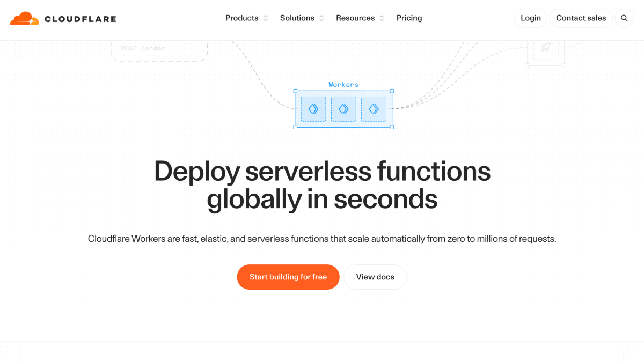Click the middle Workers code icon
Image resolution: width=644 pixels, height=362 pixels.
click(343, 109)
